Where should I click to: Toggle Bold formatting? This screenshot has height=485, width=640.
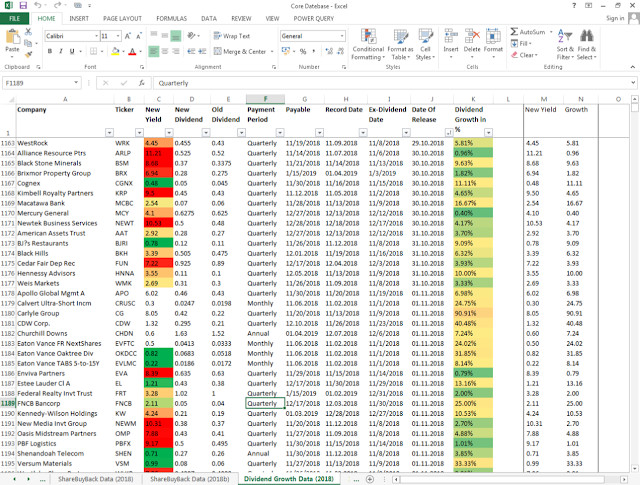50,51
